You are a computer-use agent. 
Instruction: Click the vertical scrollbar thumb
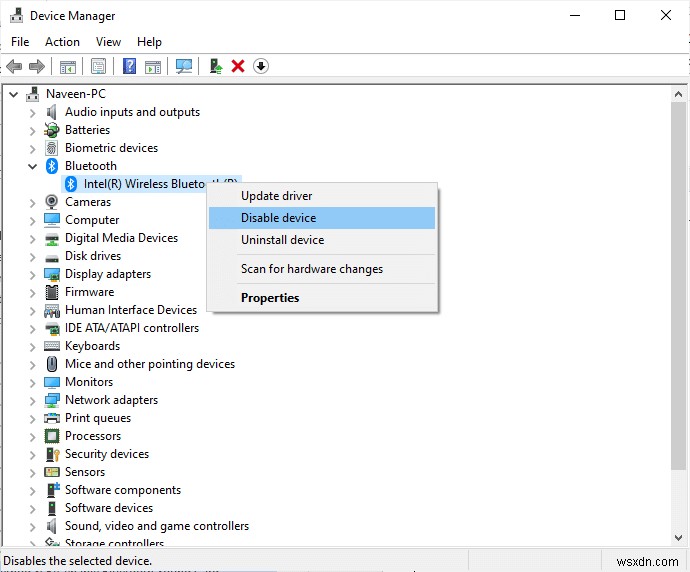678,286
